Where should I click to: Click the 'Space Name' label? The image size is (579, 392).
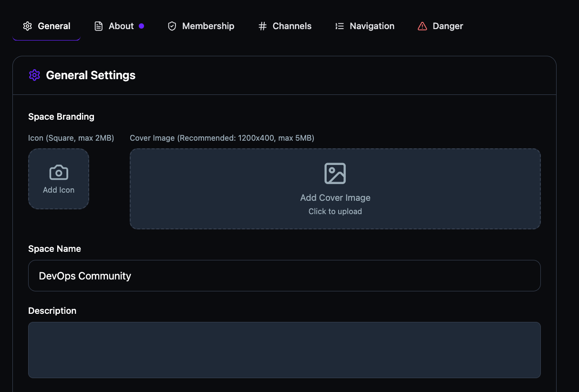pyautogui.click(x=54, y=249)
